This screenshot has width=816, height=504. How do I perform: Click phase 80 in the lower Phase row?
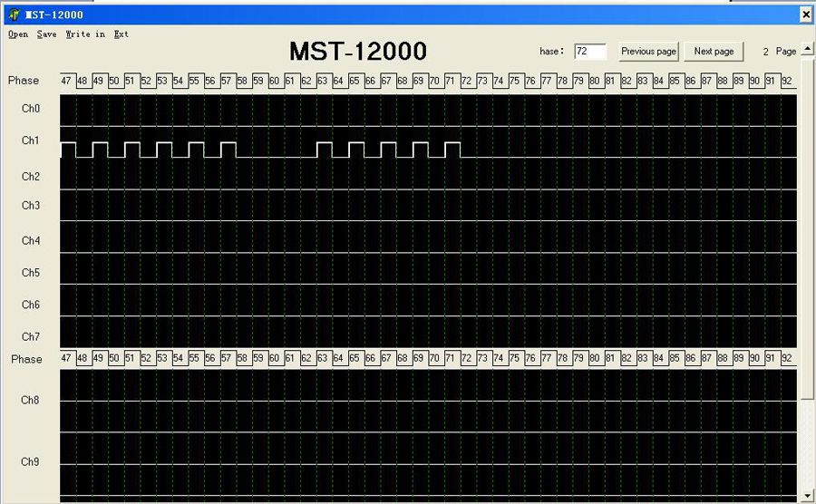(x=594, y=358)
